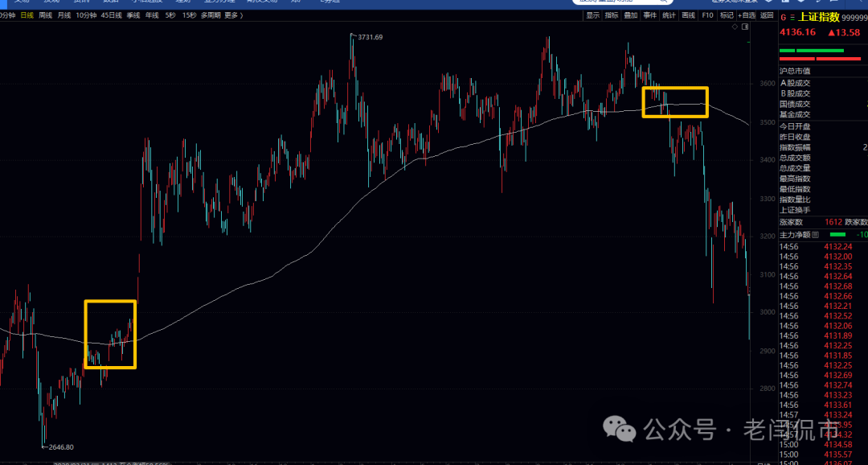Screen dimensions: 868x465
Task: Click the 最低指数 row
Action: (x=823, y=189)
